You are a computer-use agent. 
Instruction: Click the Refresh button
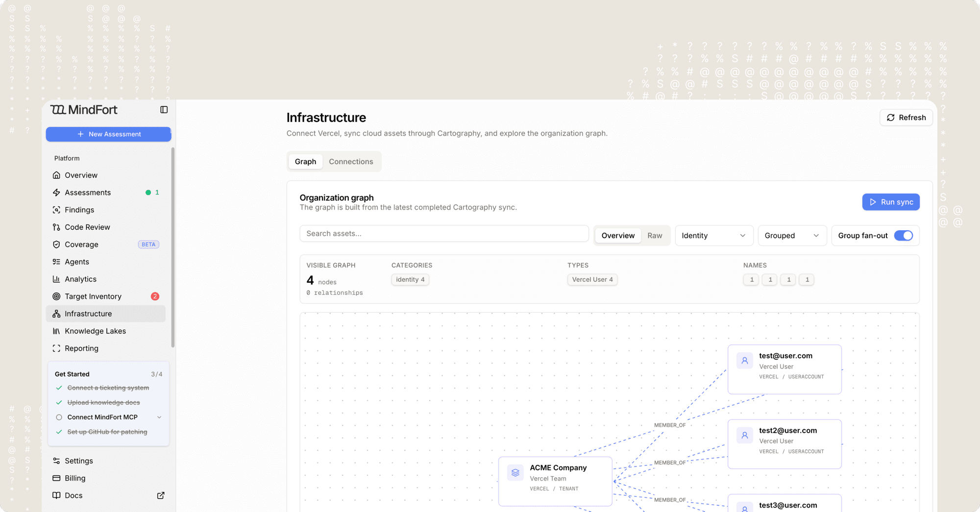coord(906,118)
